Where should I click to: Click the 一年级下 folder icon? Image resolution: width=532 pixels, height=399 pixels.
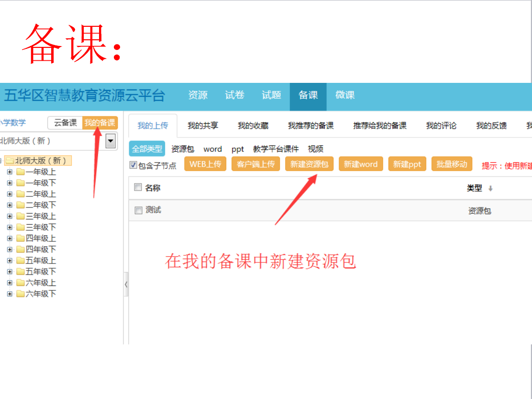tap(21, 182)
